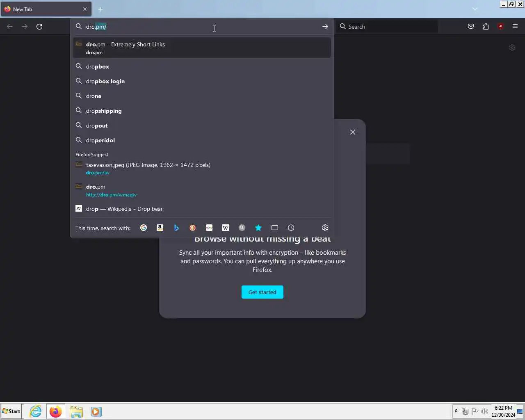The width and height of the screenshot is (525, 420).
Task: Select the dro.pm Extremely Short Links suggestion
Action: [x=202, y=48]
